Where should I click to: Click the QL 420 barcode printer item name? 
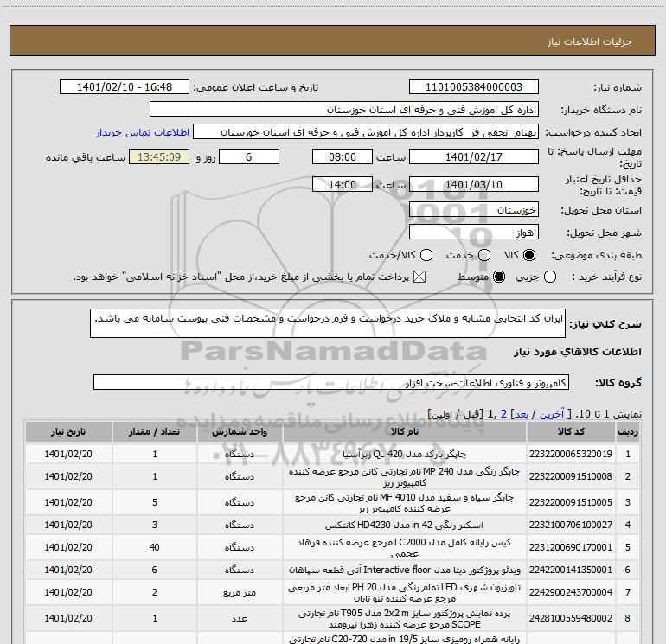click(405, 454)
